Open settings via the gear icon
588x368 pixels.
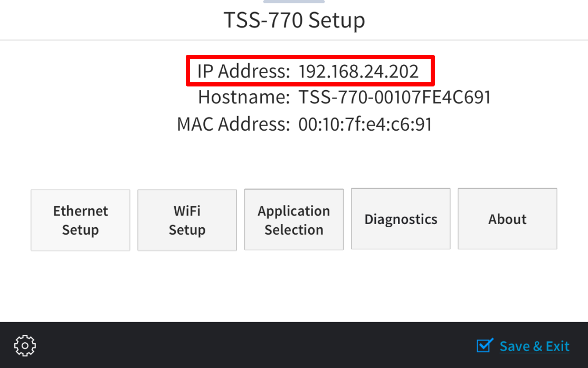coord(25,345)
